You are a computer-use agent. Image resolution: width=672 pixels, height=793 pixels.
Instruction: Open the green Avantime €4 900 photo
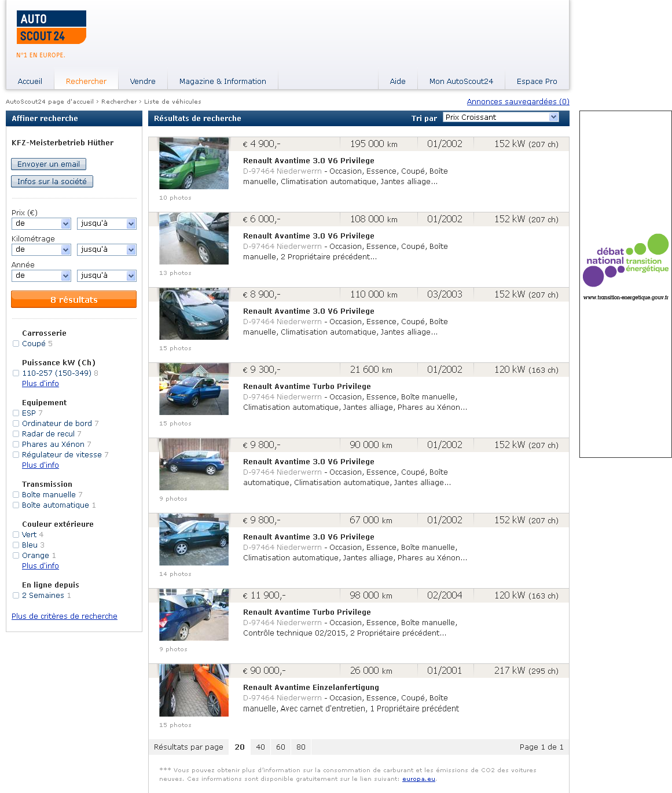194,163
